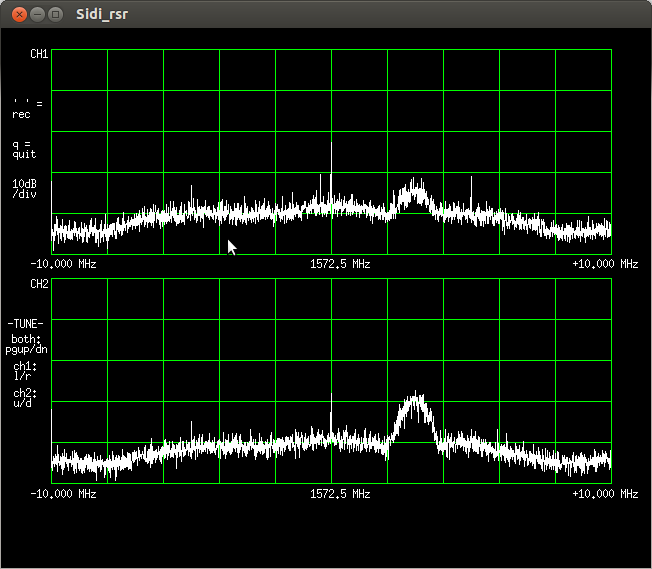Viewport: 652px width, 569px height.
Task: Click CH1 plot's +10.000 MHz axis label
Action: click(x=605, y=264)
